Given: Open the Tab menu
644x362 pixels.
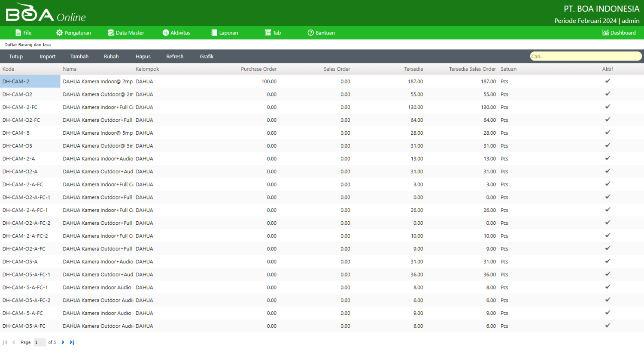Looking at the screenshot, I should 273,33.
